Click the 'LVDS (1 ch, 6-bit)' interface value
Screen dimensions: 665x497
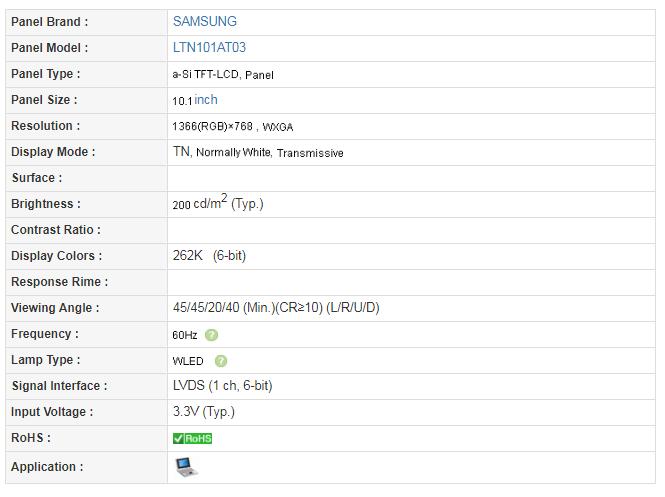click(x=222, y=386)
